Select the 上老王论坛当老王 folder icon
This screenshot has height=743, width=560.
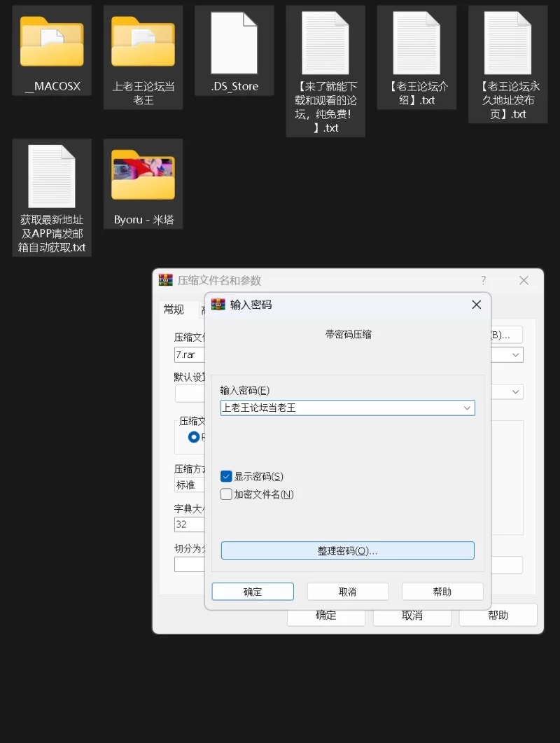pos(143,42)
